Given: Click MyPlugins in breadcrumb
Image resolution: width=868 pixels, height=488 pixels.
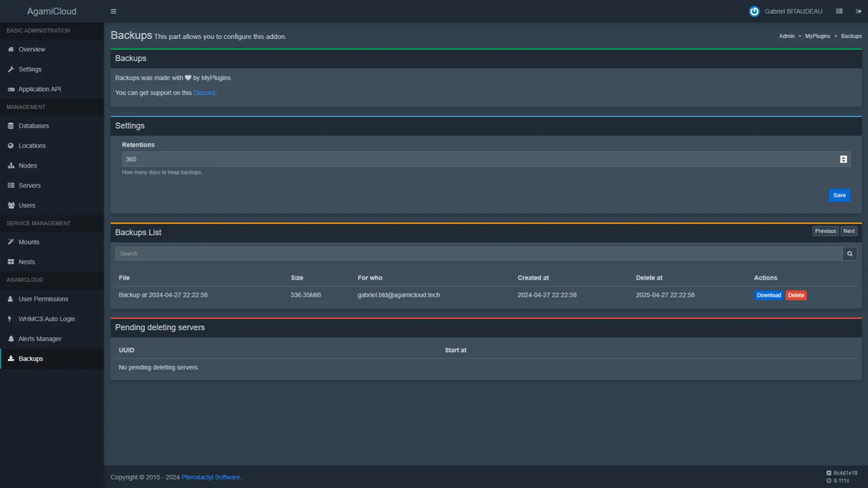Looking at the screenshot, I should pos(817,36).
